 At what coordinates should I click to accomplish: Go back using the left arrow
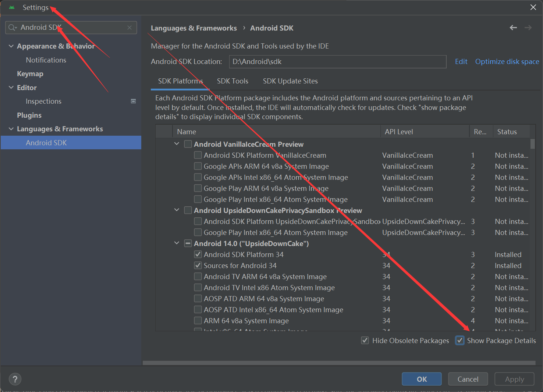click(x=513, y=28)
